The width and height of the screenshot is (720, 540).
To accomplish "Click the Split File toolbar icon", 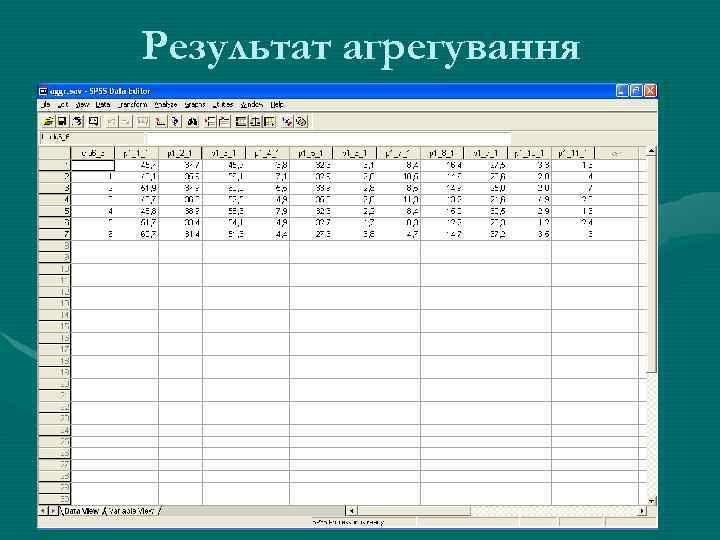I will pos(241,122).
